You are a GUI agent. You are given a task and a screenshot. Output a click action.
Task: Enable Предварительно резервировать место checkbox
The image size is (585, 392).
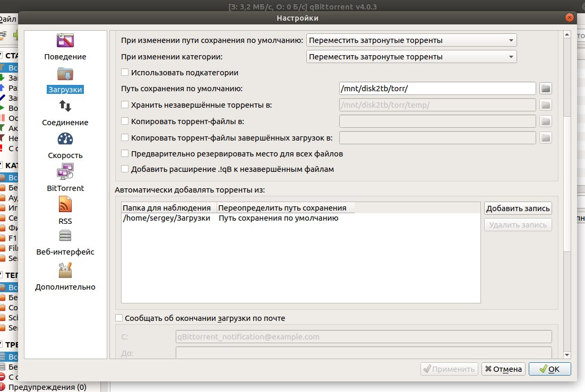(125, 154)
